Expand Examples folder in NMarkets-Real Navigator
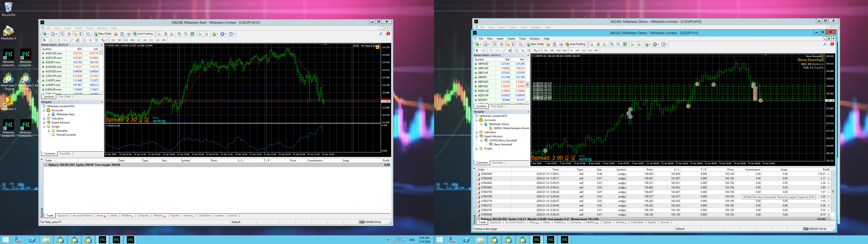 coord(49,131)
